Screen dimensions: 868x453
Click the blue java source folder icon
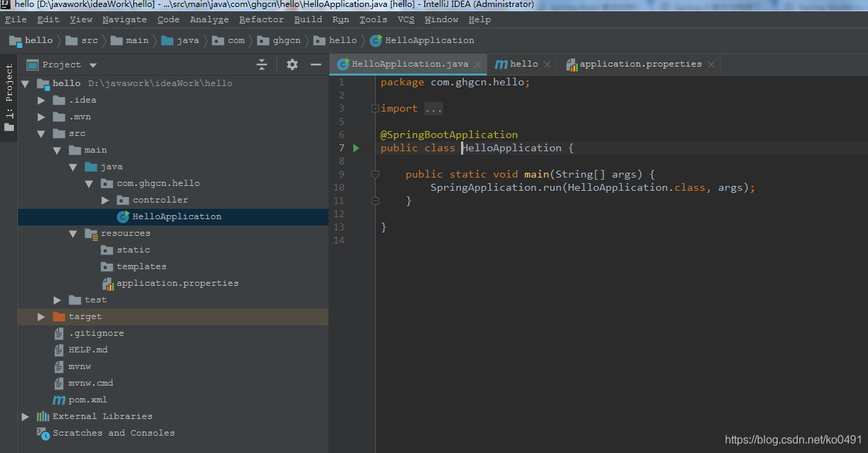[x=91, y=166]
